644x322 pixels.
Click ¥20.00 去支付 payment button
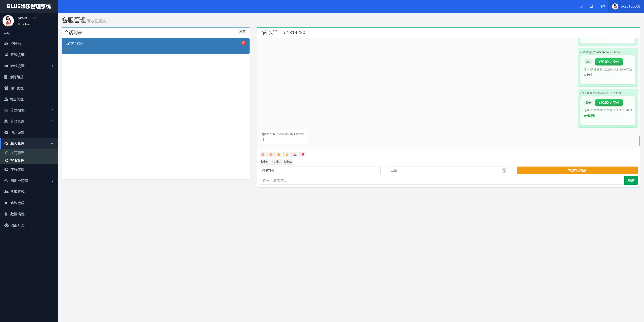(x=609, y=103)
